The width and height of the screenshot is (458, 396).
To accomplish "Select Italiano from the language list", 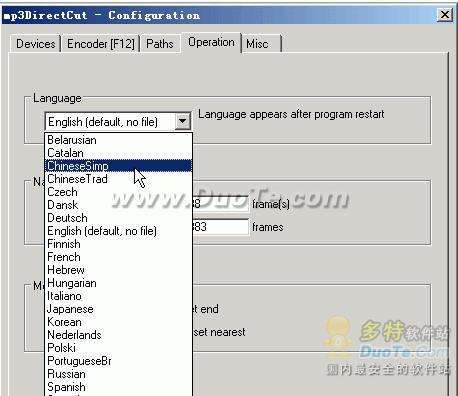I will point(118,296).
